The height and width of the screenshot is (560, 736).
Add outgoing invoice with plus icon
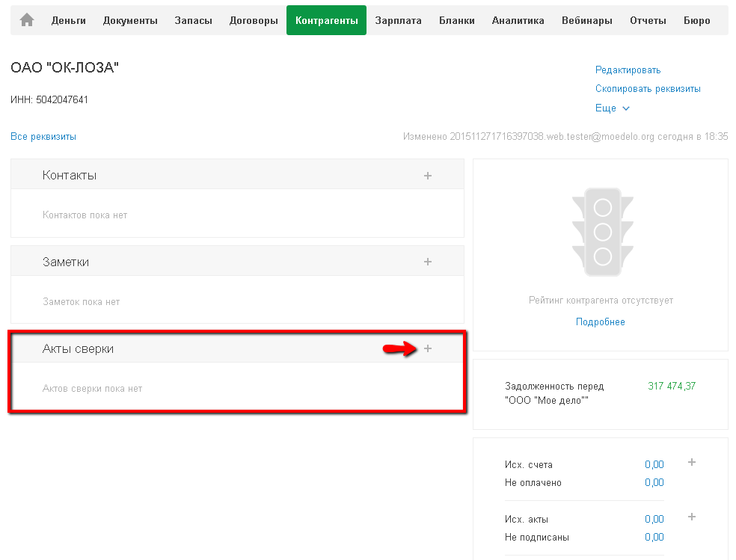[x=692, y=463]
